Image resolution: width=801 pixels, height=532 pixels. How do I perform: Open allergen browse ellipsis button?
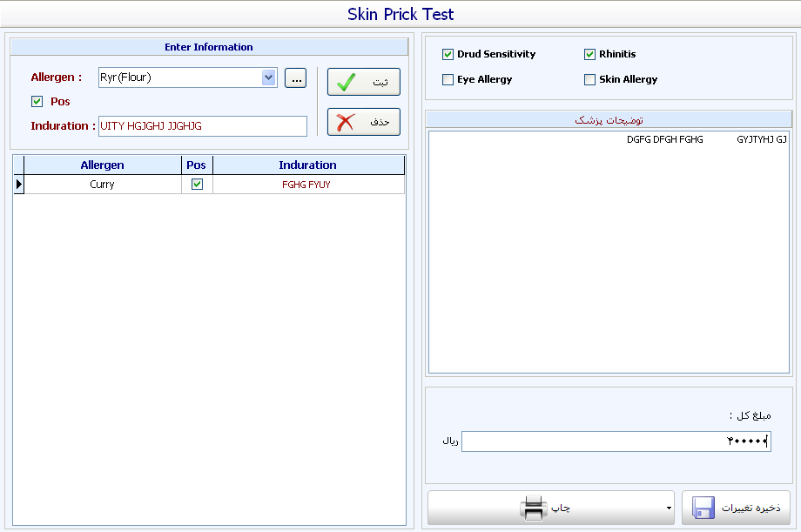click(x=295, y=78)
